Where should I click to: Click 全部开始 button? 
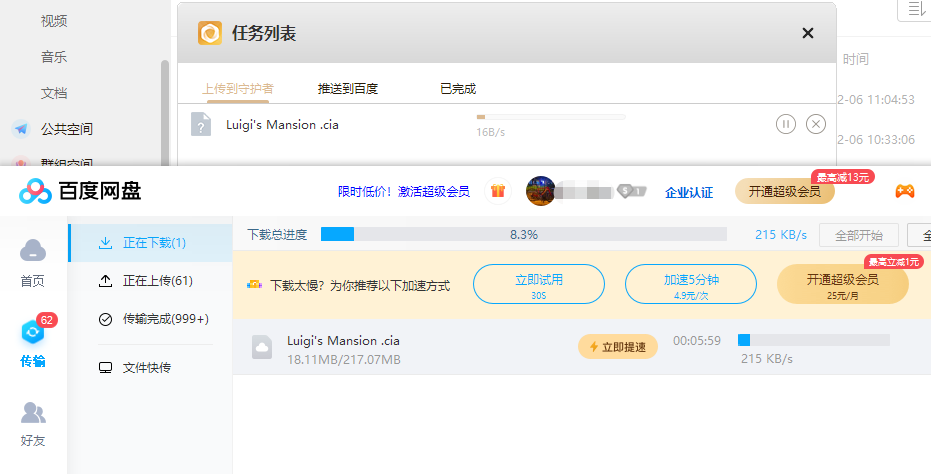(x=859, y=235)
